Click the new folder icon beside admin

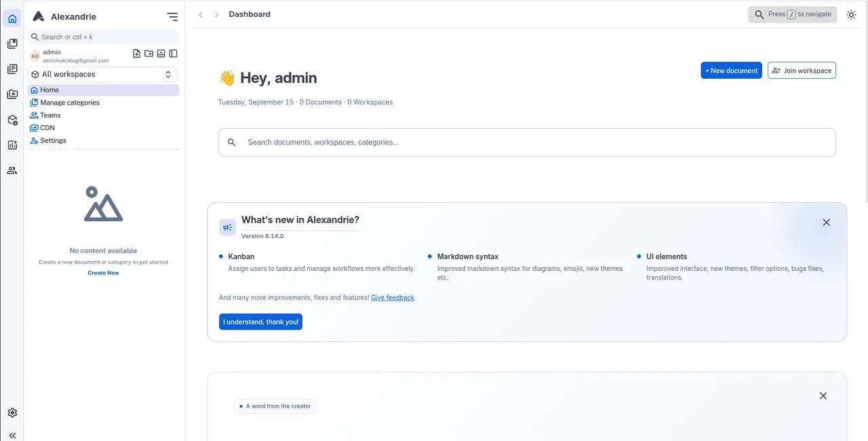click(x=149, y=54)
